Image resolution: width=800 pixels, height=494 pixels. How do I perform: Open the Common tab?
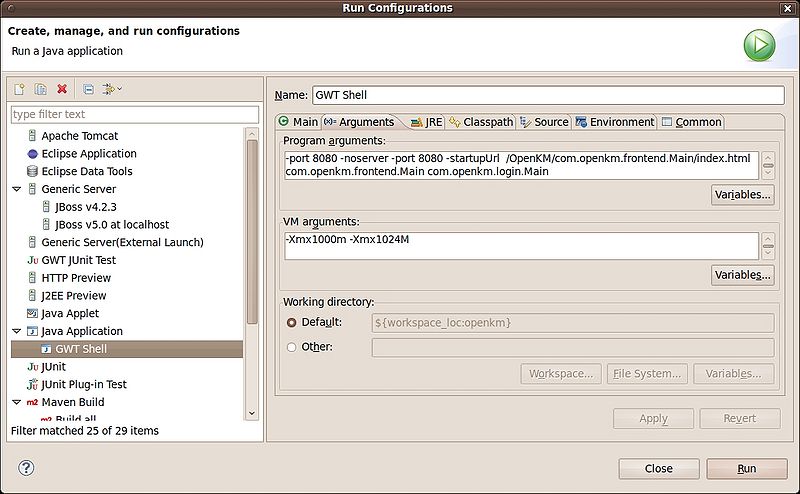click(692, 122)
